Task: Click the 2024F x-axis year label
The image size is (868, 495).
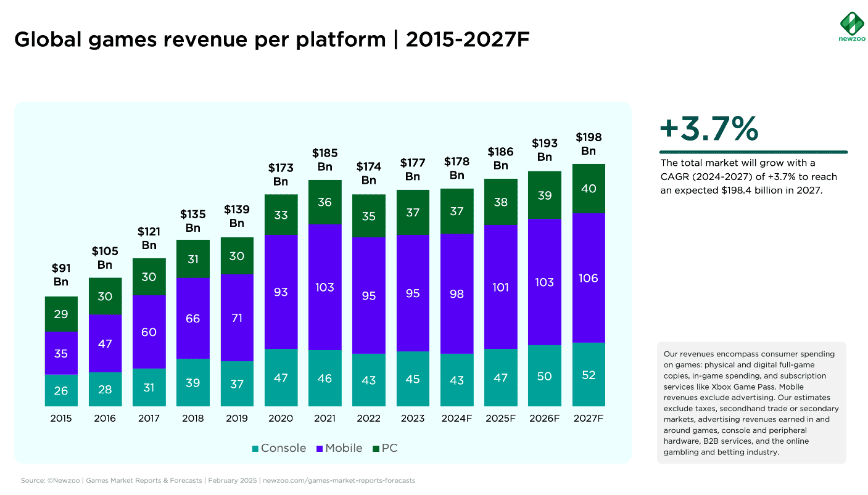Action: pyautogui.click(x=457, y=418)
